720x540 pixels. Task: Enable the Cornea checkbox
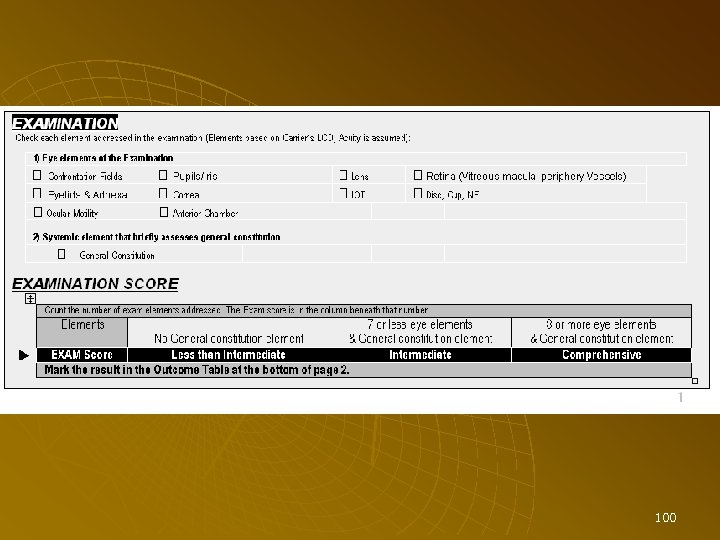(163, 193)
